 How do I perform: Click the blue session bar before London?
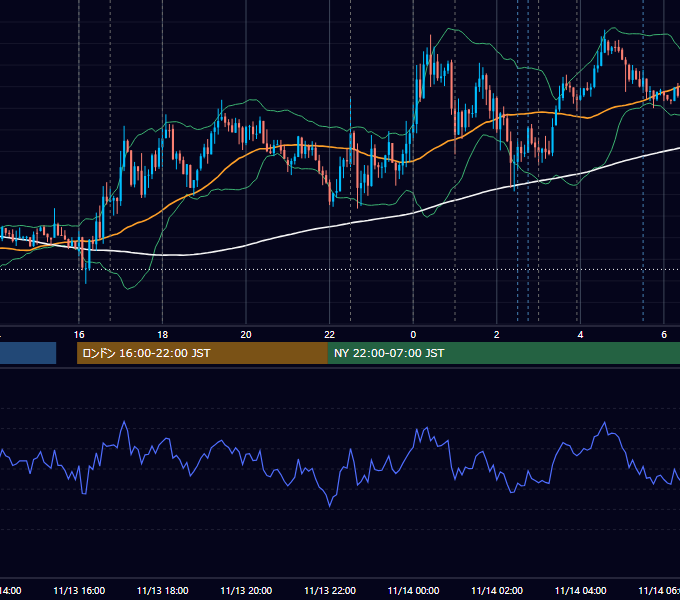pos(28,353)
